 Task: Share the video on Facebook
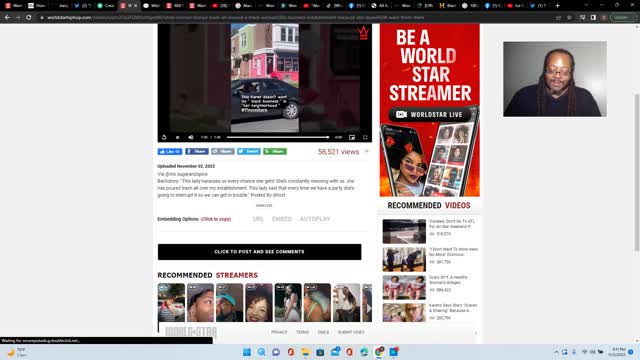pyautogui.click(x=197, y=151)
